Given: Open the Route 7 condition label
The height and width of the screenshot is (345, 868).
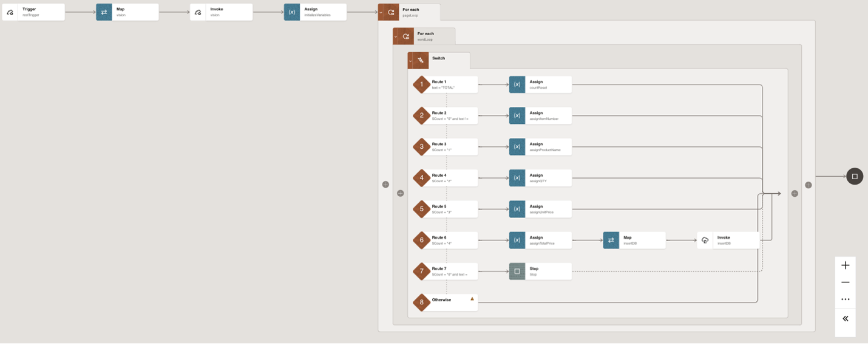Looking at the screenshot, I should click(450, 275).
